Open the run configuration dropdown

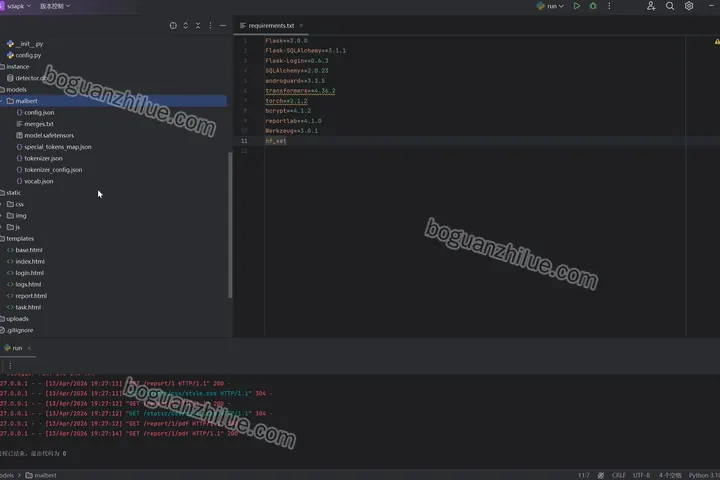pos(550,6)
